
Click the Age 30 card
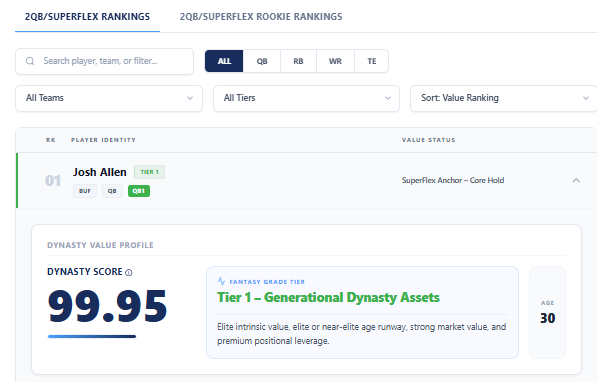(x=548, y=312)
